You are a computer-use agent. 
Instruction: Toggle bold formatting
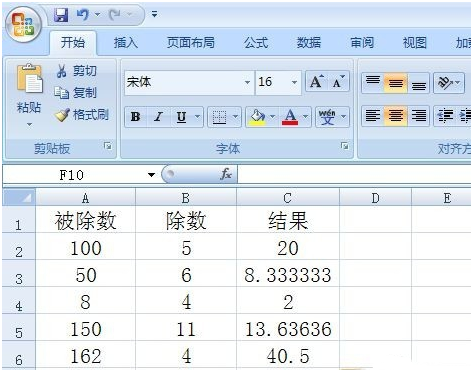135,117
